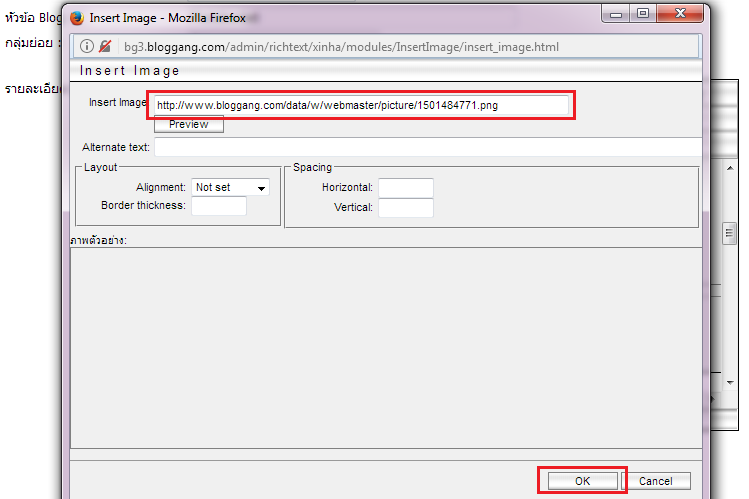Select the Vertical spacing field
749x499 pixels.
(x=405, y=208)
